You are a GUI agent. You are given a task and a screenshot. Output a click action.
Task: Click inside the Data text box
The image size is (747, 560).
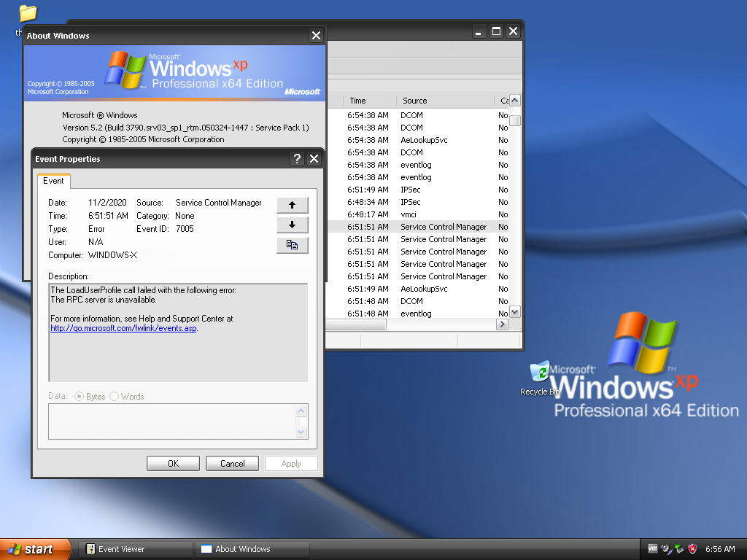(x=171, y=421)
